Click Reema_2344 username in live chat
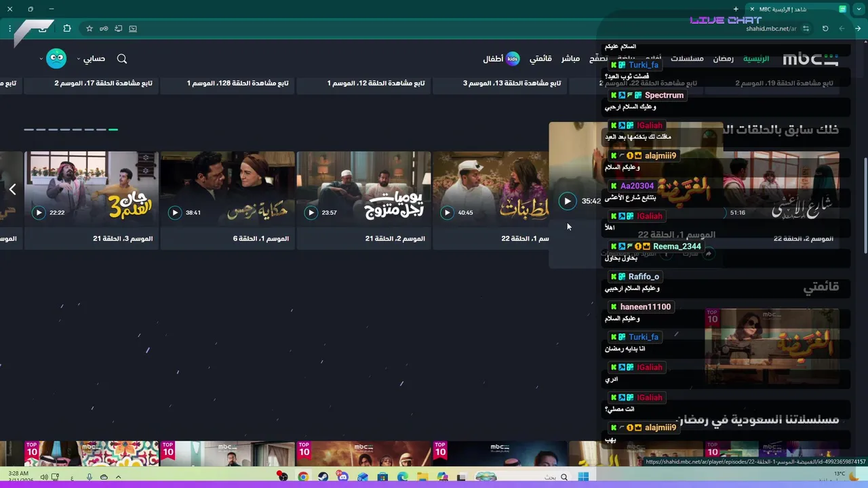This screenshot has height=488, width=868. [677, 247]
